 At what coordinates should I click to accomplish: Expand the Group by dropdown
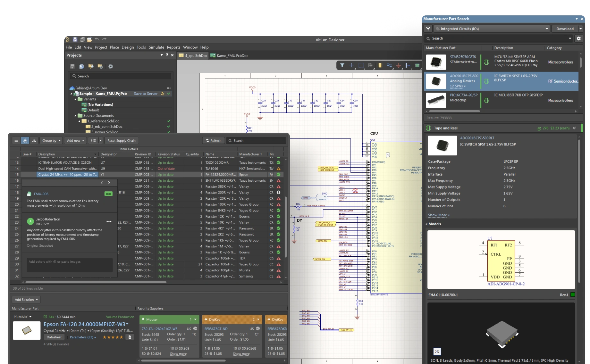click(x=51, y=141)
